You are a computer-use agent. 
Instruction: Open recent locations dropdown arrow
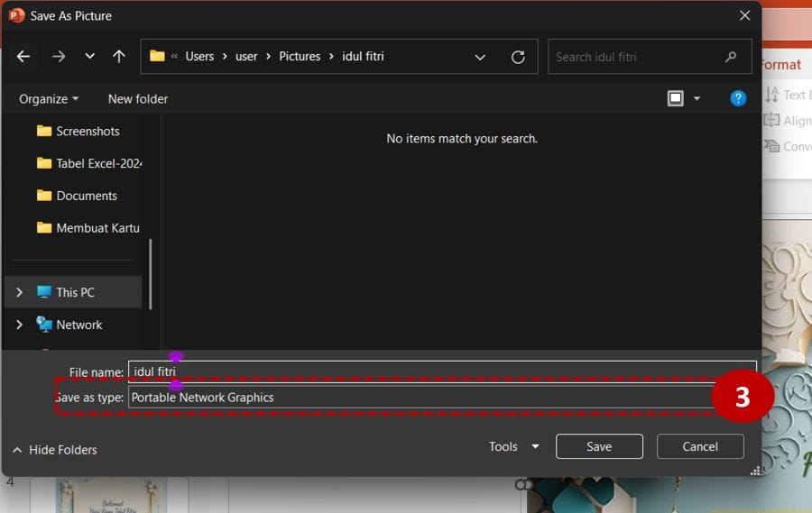pos(89,57)
